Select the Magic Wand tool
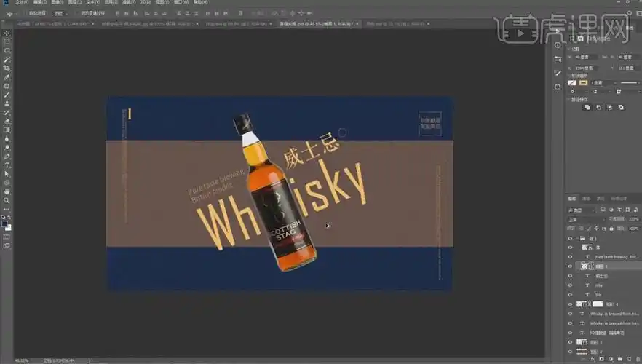Screen dimensions: 642x364 (7, 60)
